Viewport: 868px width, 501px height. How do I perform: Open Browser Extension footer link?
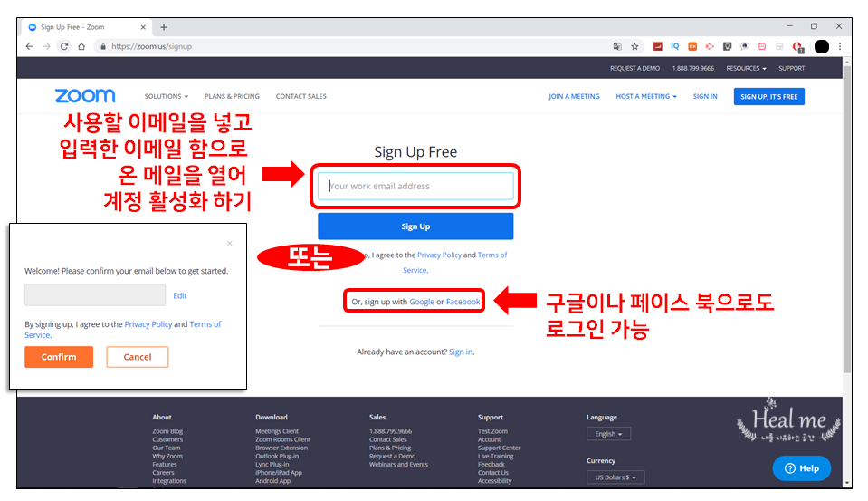coord(281,448)
